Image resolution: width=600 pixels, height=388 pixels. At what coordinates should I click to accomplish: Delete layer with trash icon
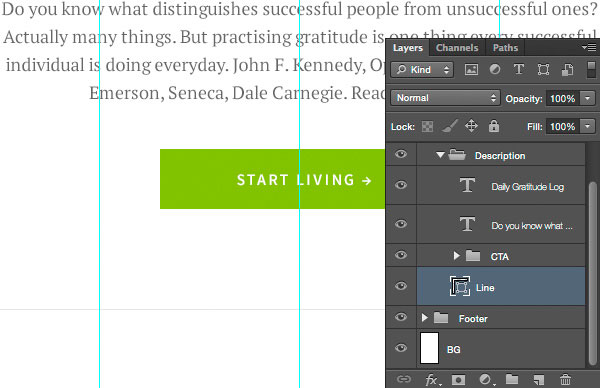tap(565, 380)
